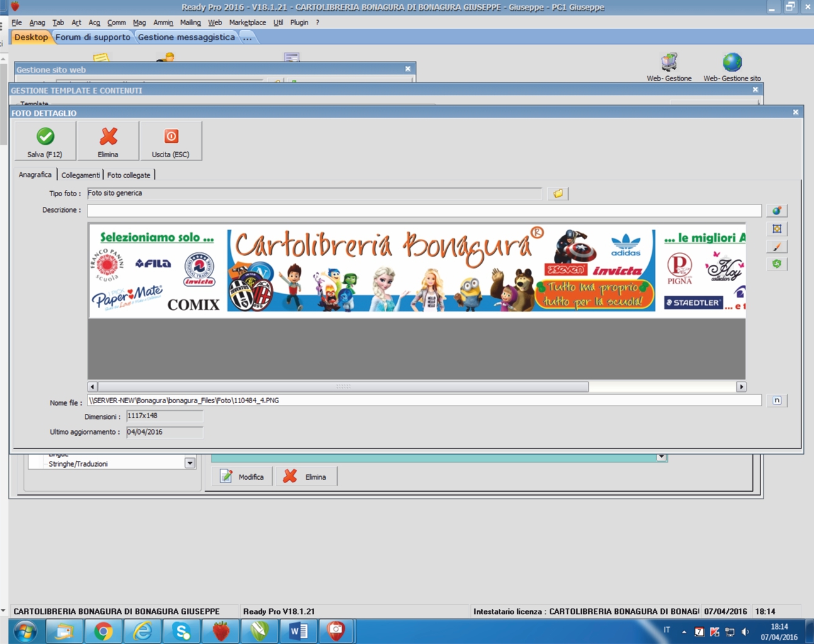Switch to the Gestione messaggistica tab
814x644 pixels.
click(186, 37)
